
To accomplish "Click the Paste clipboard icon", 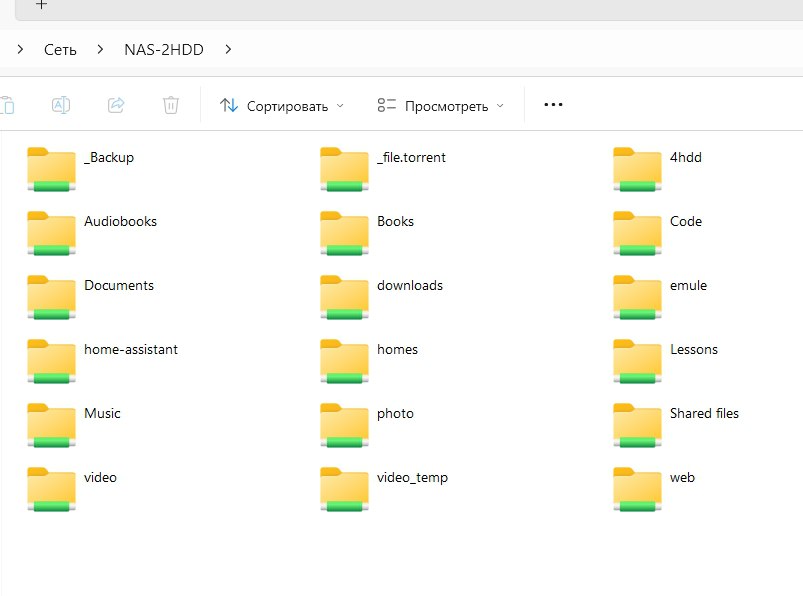I will click(8, 105).
